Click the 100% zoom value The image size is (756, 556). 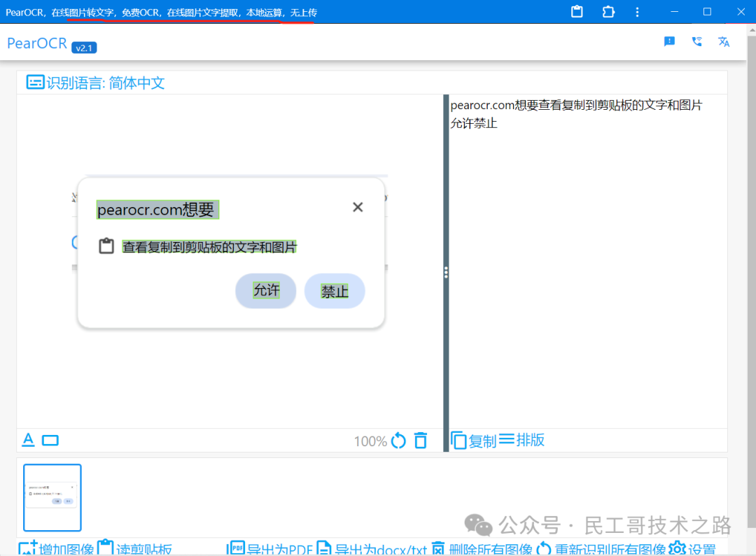click(x=370, y=441)
